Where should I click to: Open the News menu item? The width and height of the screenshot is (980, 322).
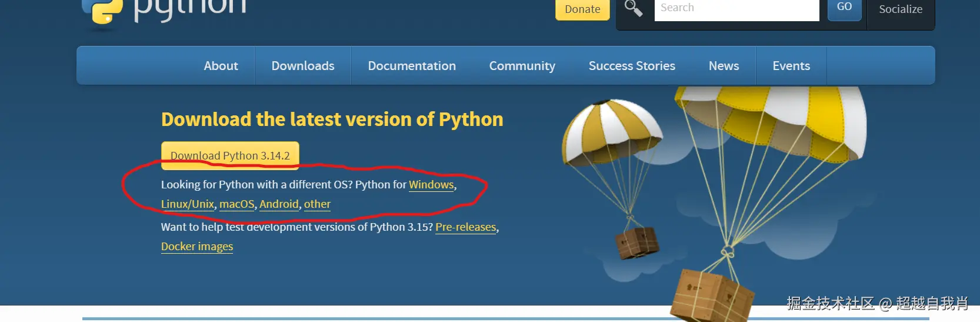(x=724, y=66)
